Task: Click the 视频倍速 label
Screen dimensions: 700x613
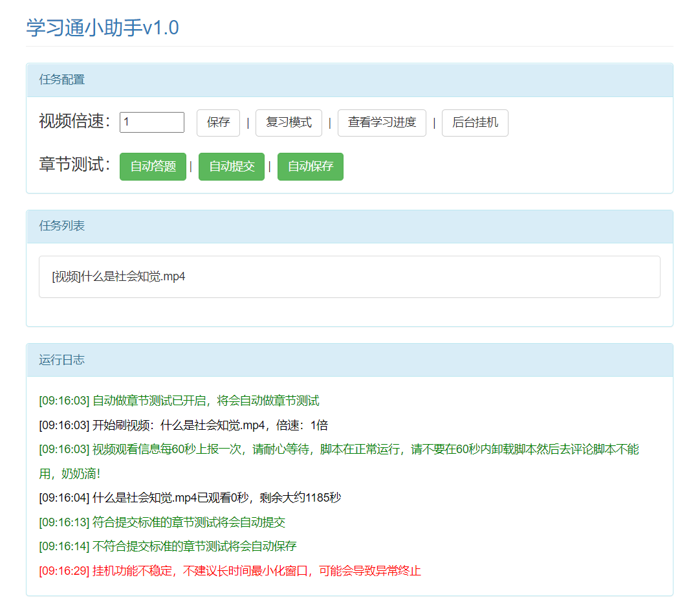Action: tap(74, 121)
